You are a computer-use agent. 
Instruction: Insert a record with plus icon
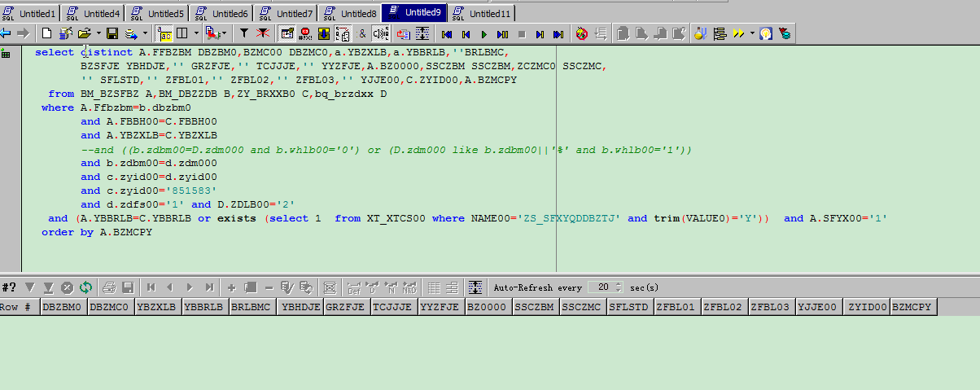(231, 287)
